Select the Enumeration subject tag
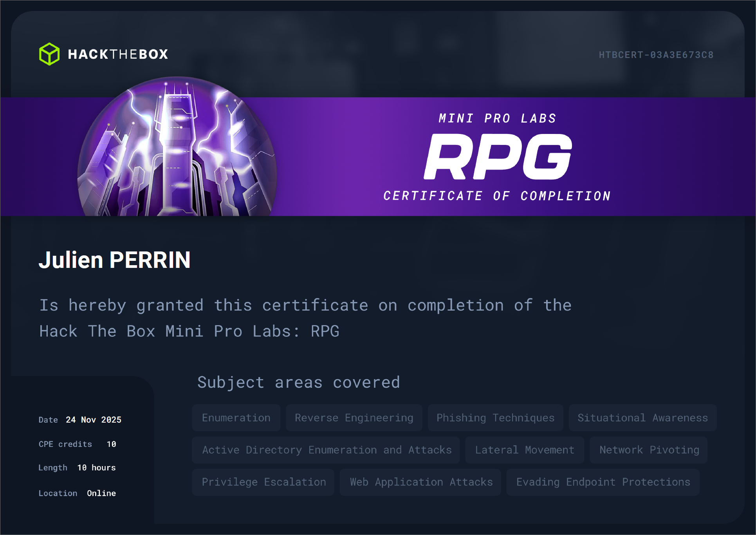 pos(236,418)
